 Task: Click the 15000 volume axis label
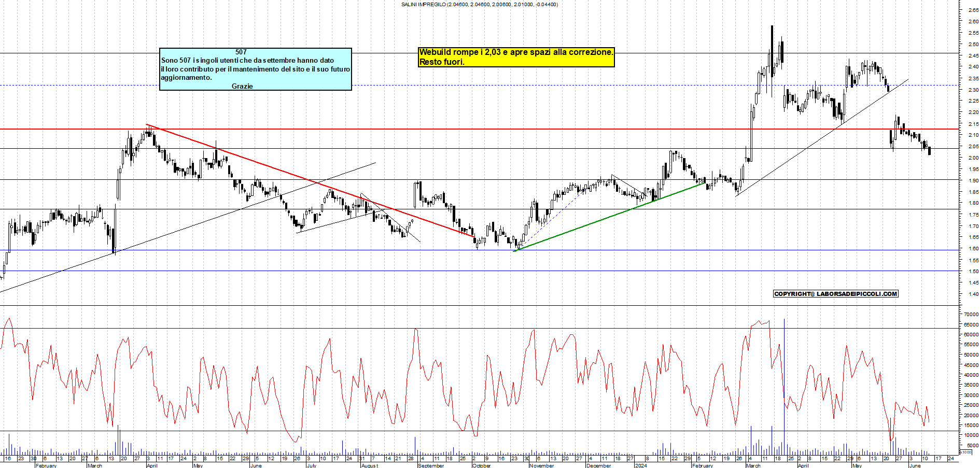[971, 425]
